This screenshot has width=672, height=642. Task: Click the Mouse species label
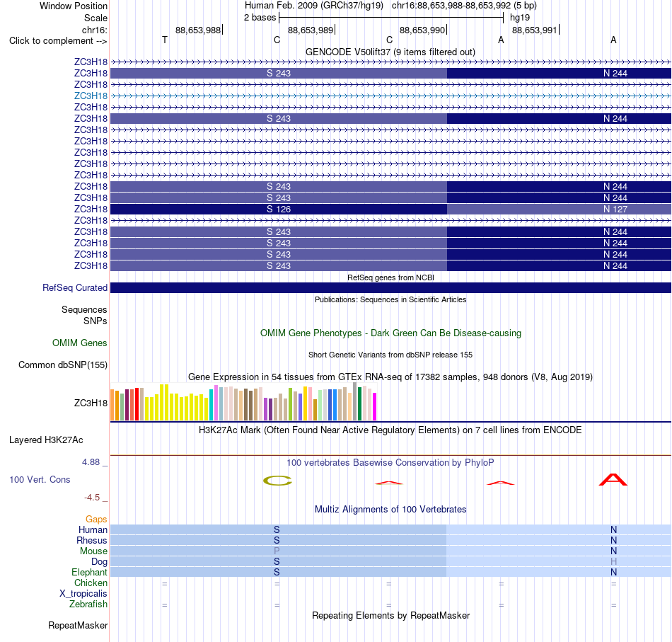(93, 551)
